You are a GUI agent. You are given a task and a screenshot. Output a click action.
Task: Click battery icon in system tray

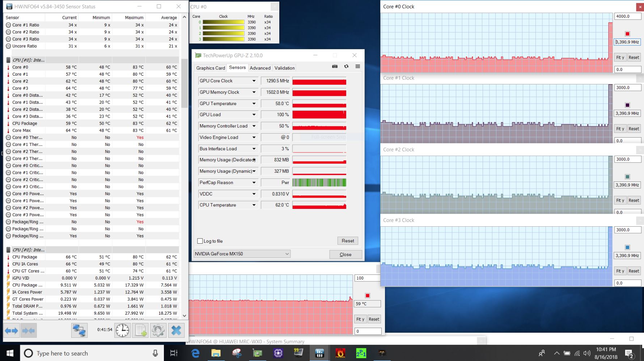(x=567, y=353)
